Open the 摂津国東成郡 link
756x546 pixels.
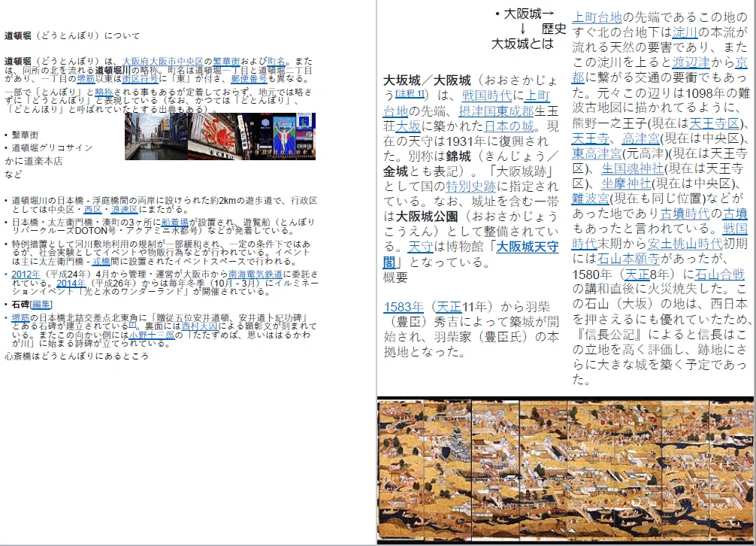coord(496,111)
